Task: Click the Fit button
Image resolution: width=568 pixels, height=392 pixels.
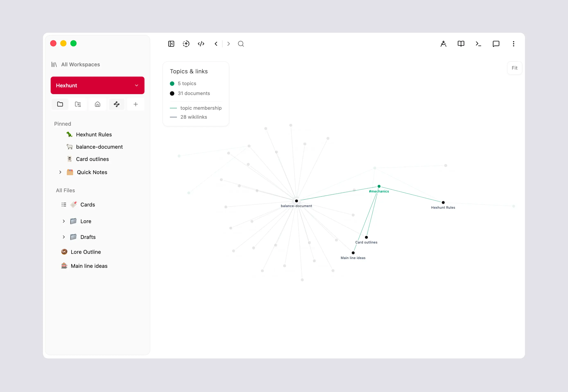Action: 514,68
